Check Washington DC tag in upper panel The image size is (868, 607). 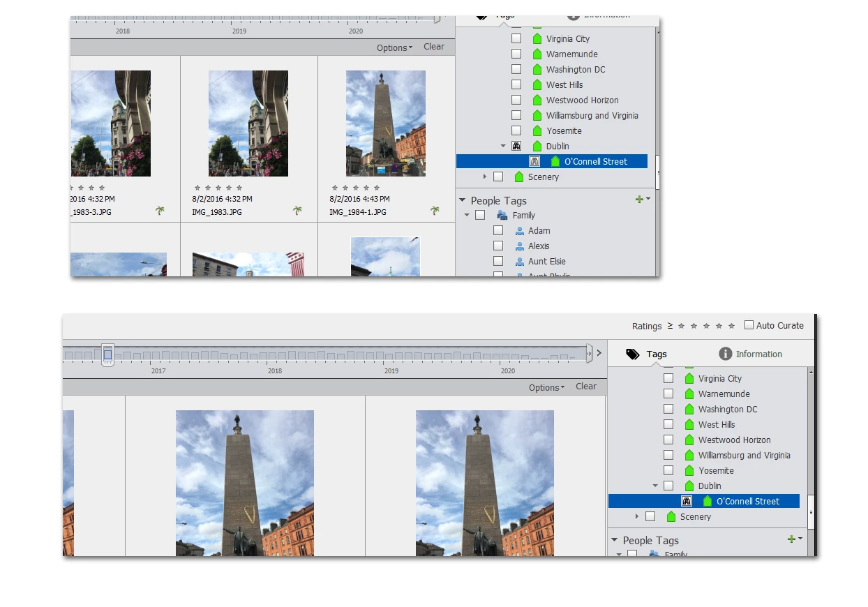(x=516, y=69)
